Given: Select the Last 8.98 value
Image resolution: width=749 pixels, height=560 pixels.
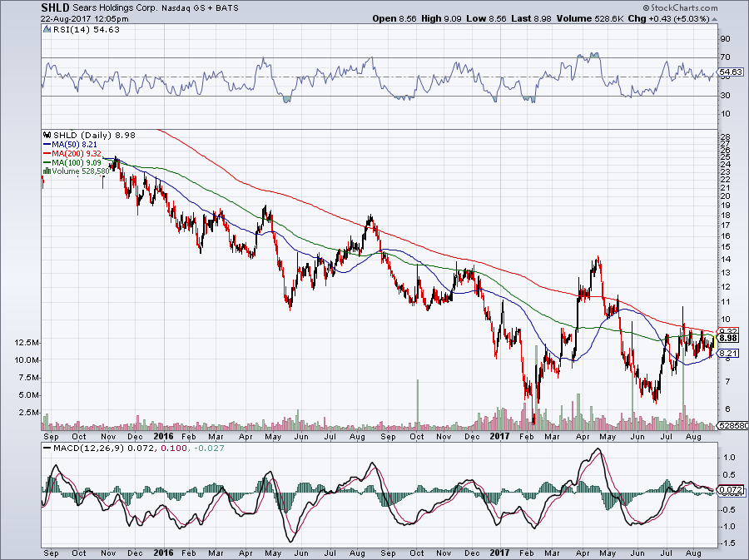Looking at the screenshot, I should (531, 18).
